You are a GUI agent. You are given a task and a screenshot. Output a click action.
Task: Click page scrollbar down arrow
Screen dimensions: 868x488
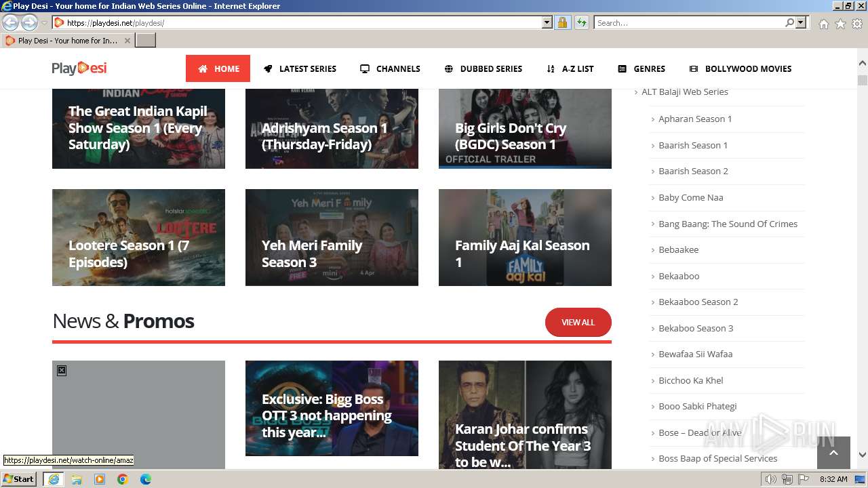click(x=862, y=455)
